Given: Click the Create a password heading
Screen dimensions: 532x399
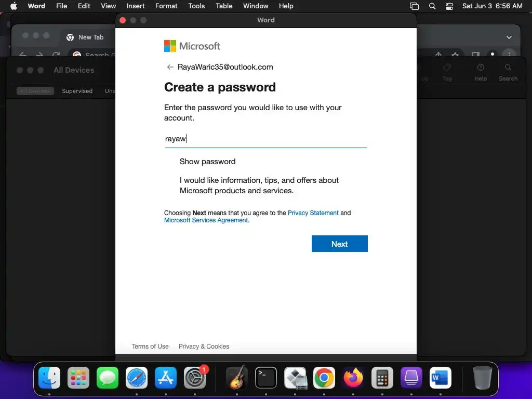Looking at the screenshot, I should click(x=220, y=87).
